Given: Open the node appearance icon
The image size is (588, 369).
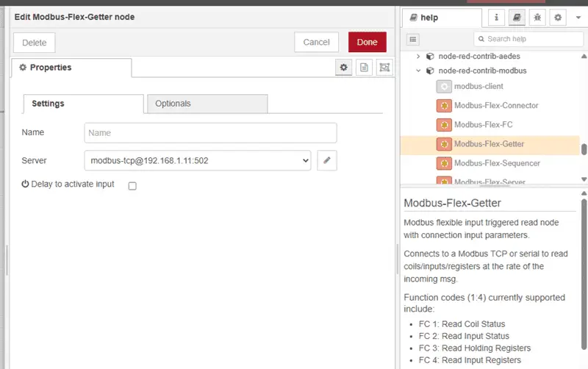Looking at the screenshot, I should pyautogui.click(x=384, y=68).
